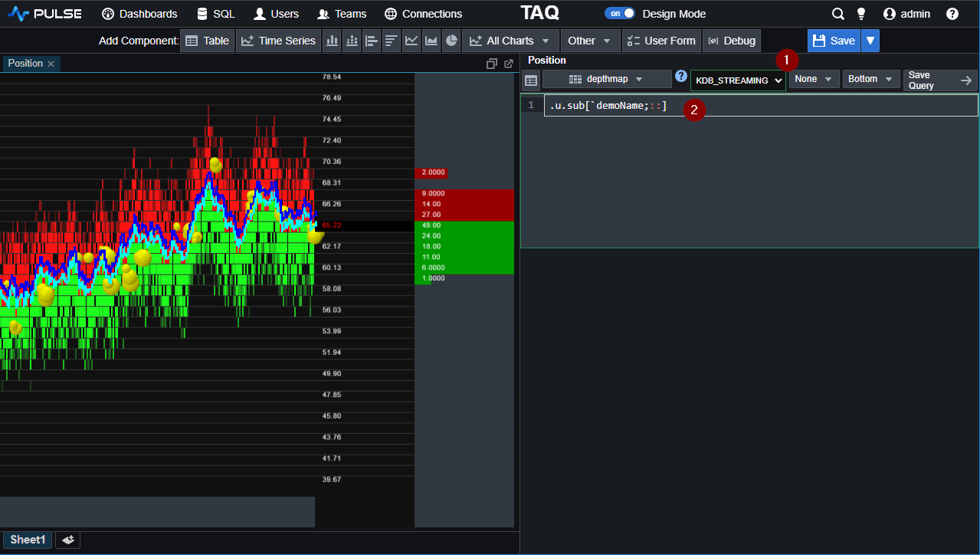Add a line chart component
This screenshot has width=980, height=555.
pyautogui.click(x=411, y=40)
